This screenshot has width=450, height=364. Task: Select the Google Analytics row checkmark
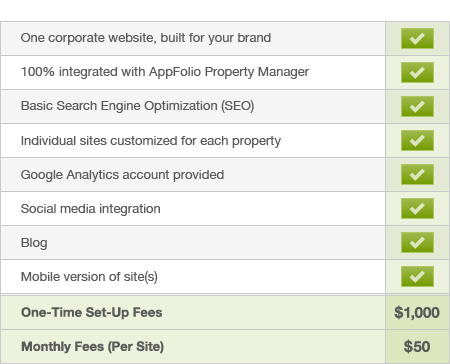tap(417, 174)
